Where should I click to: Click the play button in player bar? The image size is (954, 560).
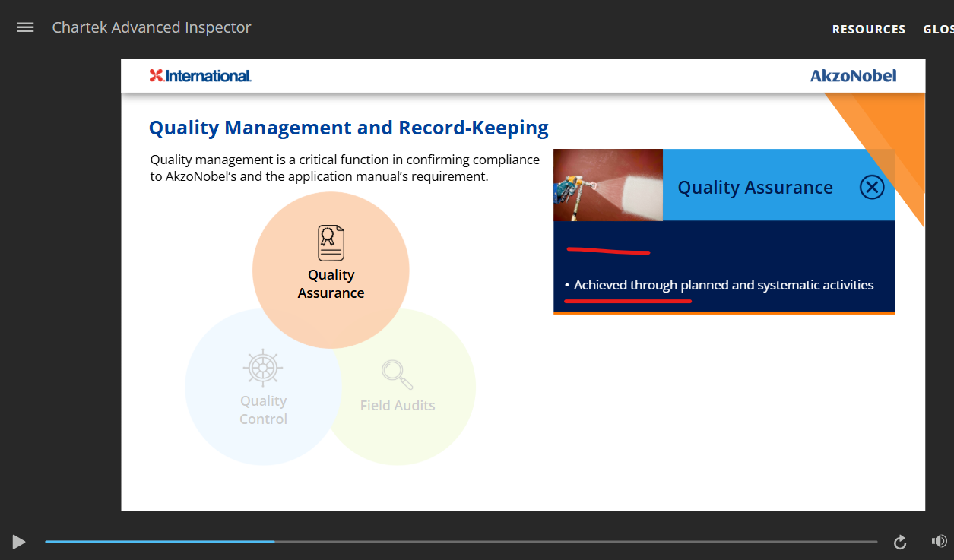pos(19,542)
